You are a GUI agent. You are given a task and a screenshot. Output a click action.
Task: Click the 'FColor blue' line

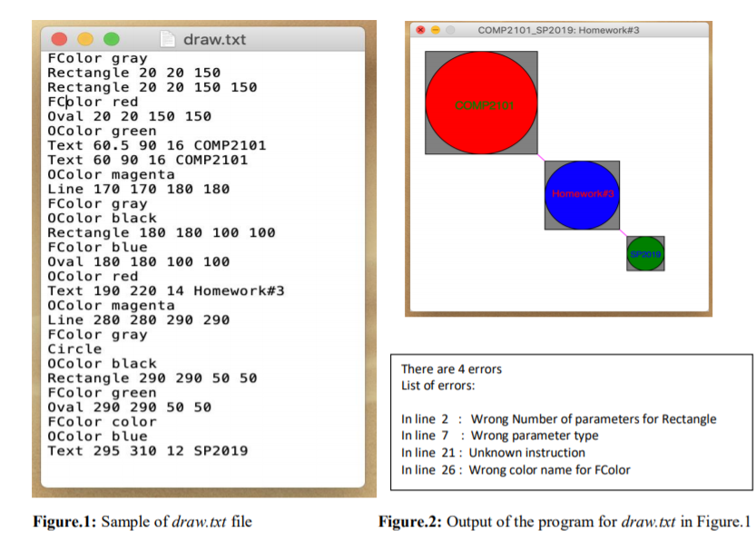[x=97, y=248]
